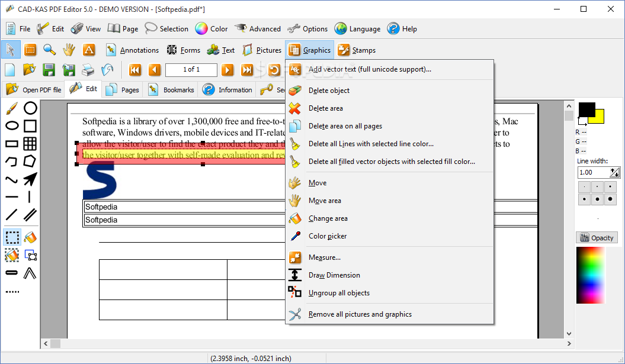Viewport: 625px width, 364px height.
Task: Select the dotted line tool
Action: [x=12, y=292]
